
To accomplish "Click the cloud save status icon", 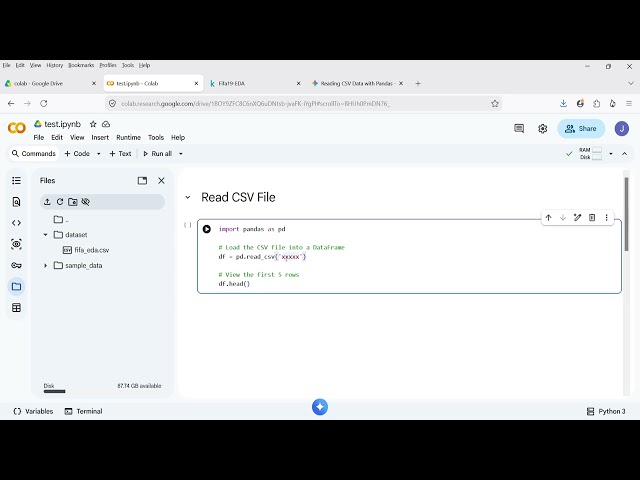I will point(106,124).
